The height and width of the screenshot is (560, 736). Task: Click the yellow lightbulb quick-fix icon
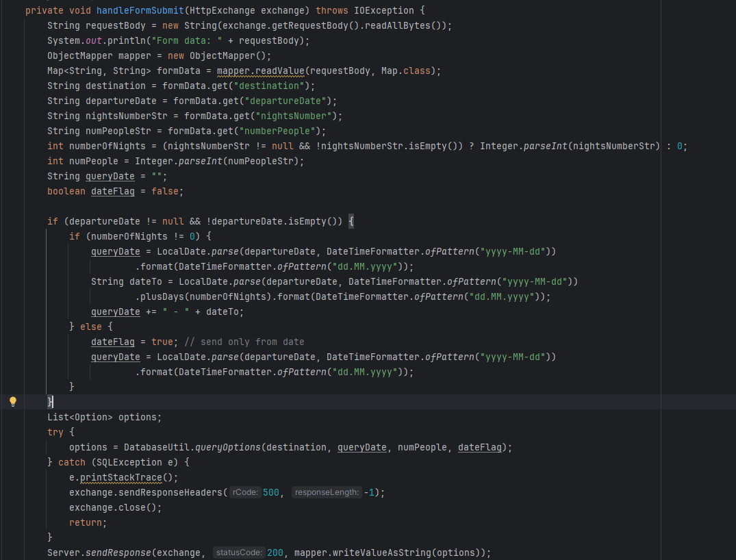pos(12,402)
